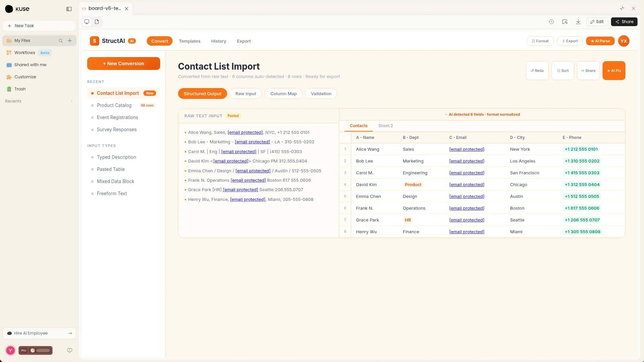The width and height of the screenshot is (644, 362).
Task: Open YX profile avatar
Action: 623,41
